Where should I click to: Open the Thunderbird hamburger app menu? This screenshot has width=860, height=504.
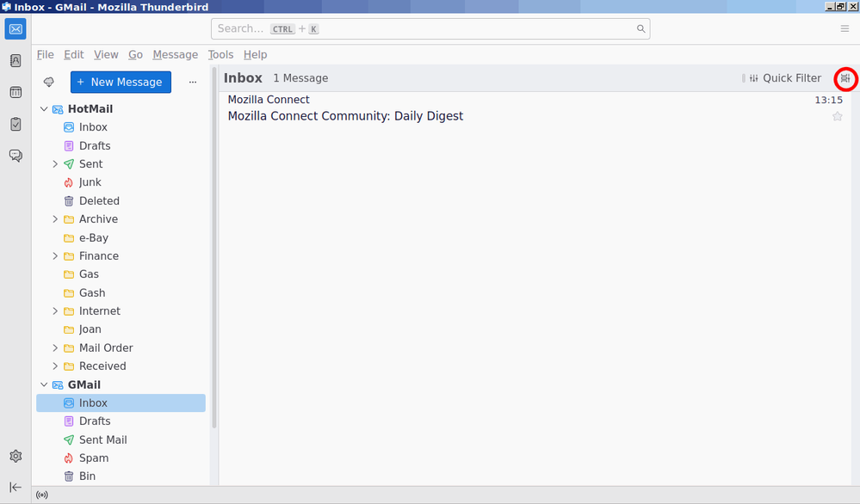(845, 29)
